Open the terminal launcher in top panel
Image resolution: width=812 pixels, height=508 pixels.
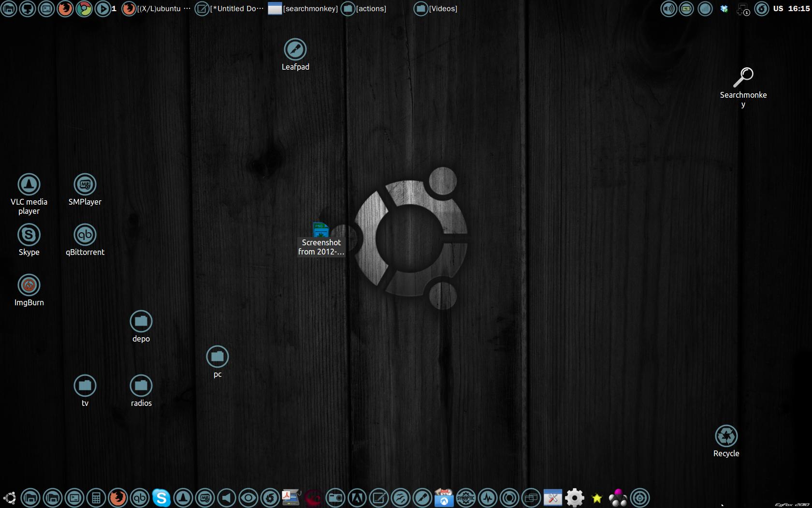[46, 9]
